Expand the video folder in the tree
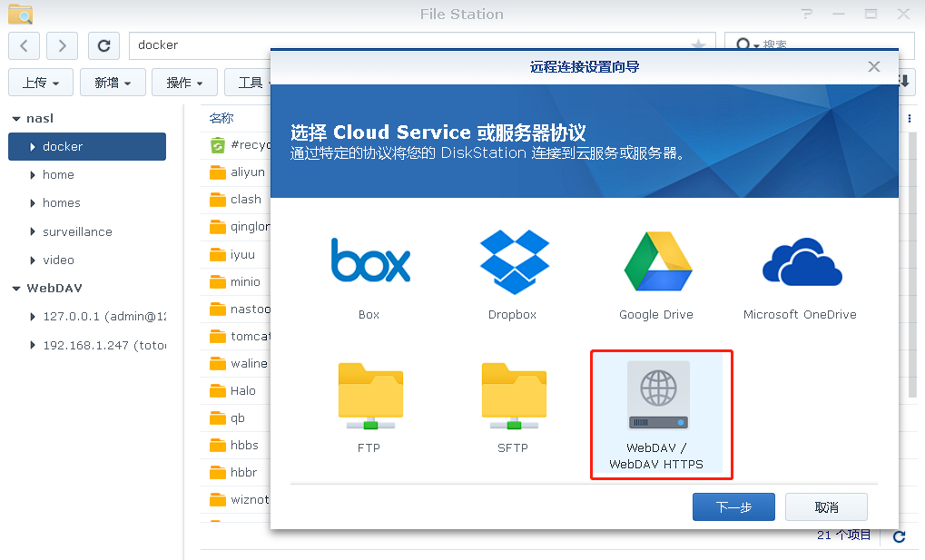Viewport: 925px width, 560px height. [x=33, y=260]
